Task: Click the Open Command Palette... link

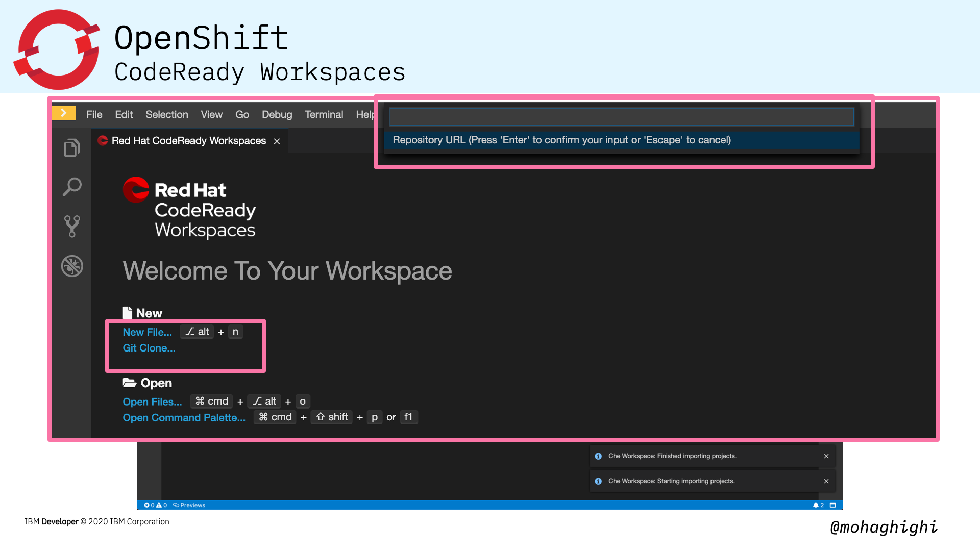Action: pos(184,418)
